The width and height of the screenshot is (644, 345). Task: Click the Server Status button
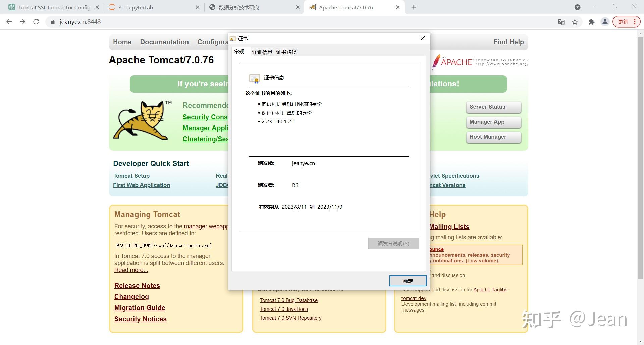[493, 107]
